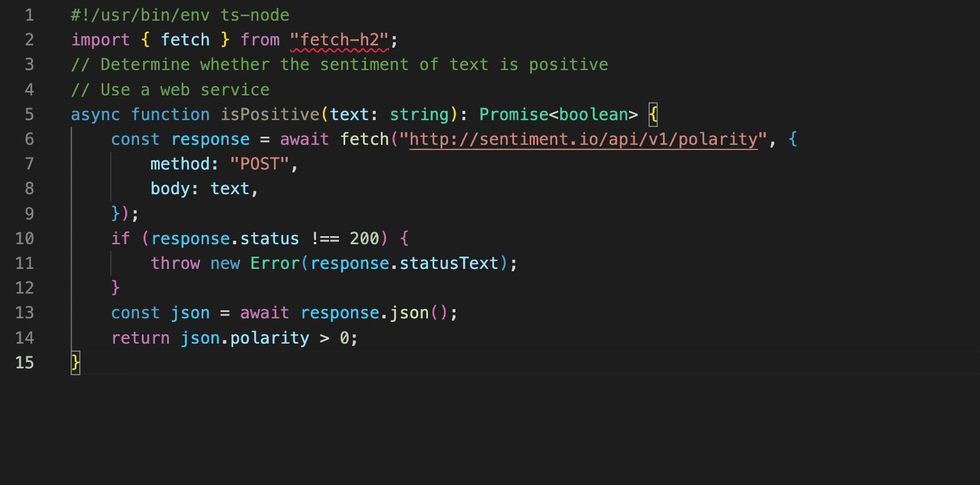Click line number 2 in the gutter
This screenshot has height=485, width=980.
point(29,40)
